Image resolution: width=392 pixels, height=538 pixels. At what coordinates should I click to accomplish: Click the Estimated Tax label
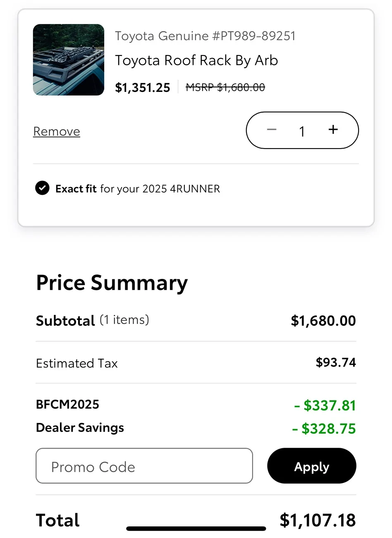coord(77,363)
